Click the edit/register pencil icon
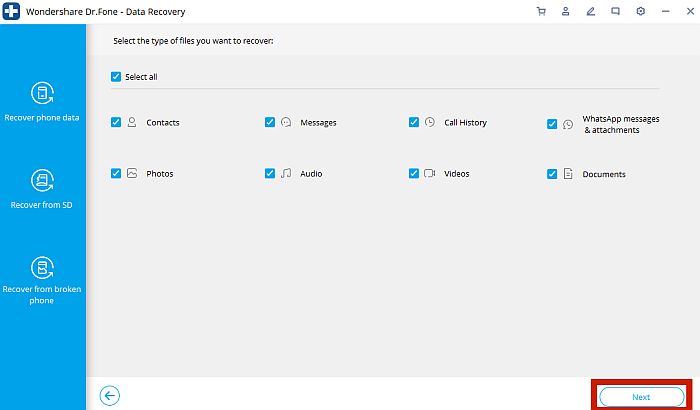Image resolution: width=700 pixels, height=410 pixels. coord(591,12)
